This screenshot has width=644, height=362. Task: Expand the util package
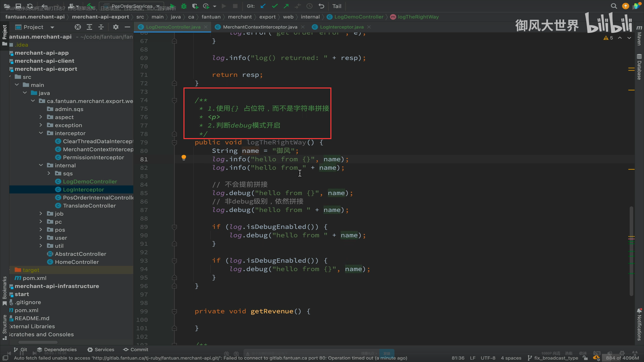41,246
